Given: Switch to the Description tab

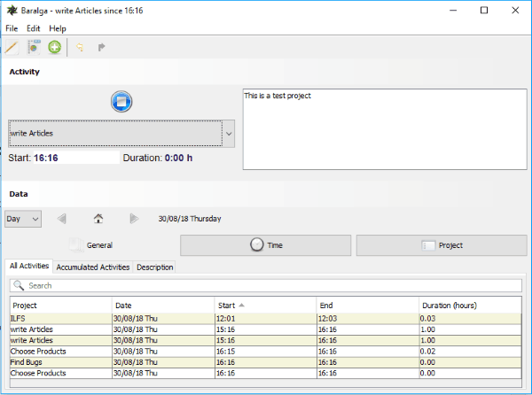Looking at the screenshot, I should click(x=155, y=267).
